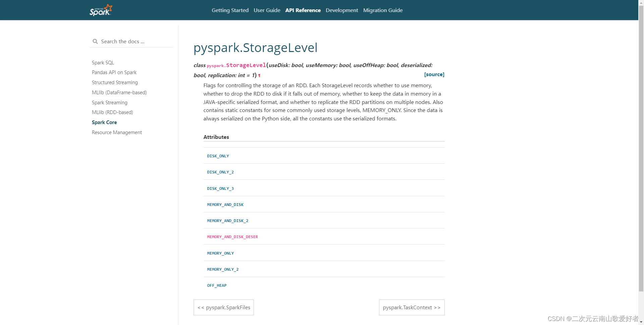Navigate to Getting Started

[x=230, y=10]
